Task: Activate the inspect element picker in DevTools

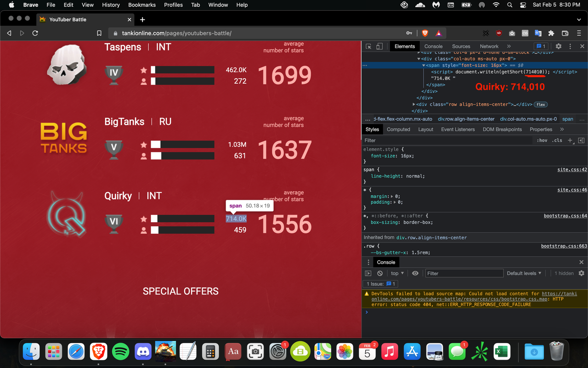Action: click(368, 46)
